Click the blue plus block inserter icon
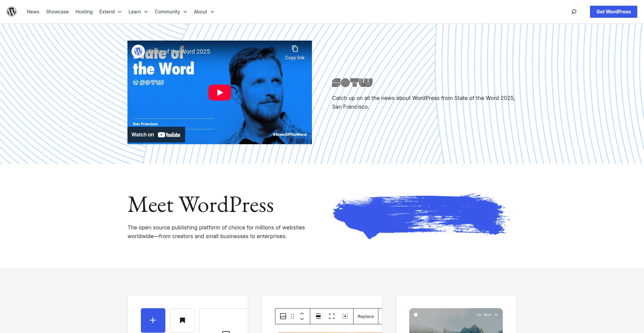The image size is (644, 333). (x=153, y=320)
